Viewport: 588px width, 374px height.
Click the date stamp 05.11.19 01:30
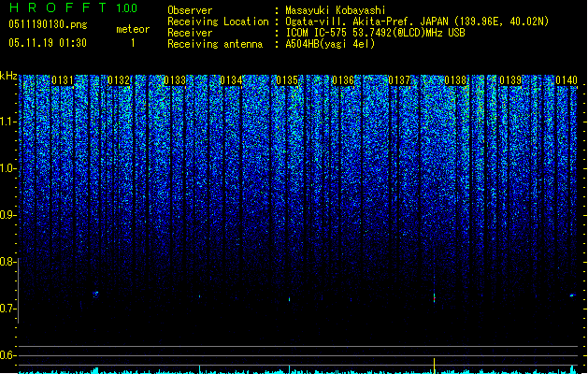coord(48,43)
